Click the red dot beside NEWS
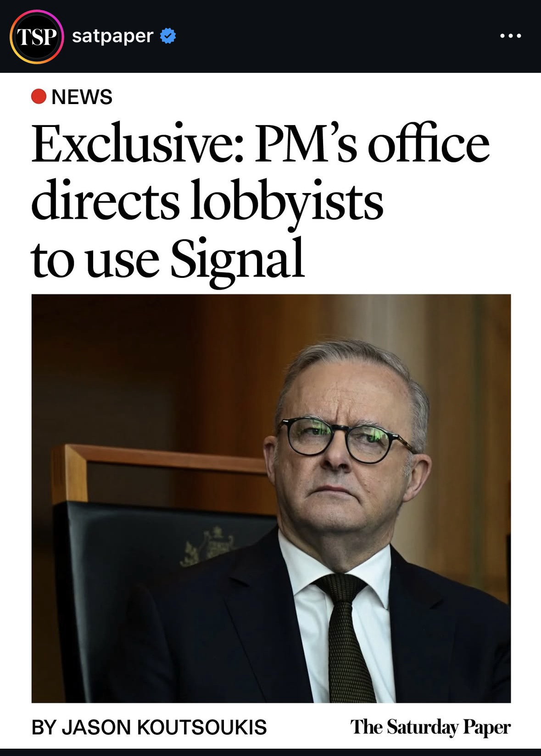Viewport: 541px width, 756px height. pos(39,97)
